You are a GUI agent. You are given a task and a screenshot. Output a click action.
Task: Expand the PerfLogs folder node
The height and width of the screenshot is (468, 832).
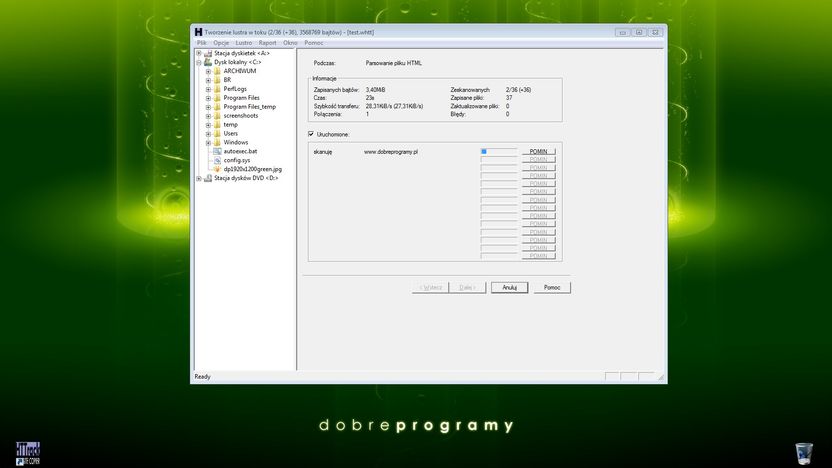[208, 89]
